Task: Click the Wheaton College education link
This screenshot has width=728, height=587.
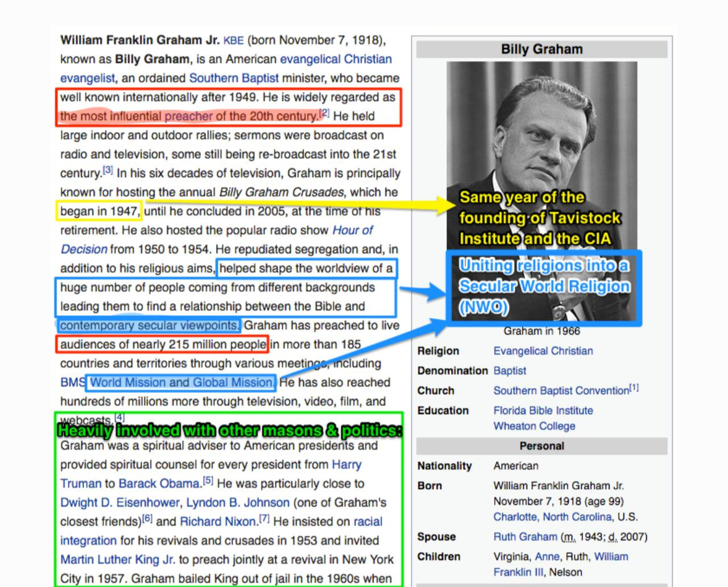Action: pos(534,426)
